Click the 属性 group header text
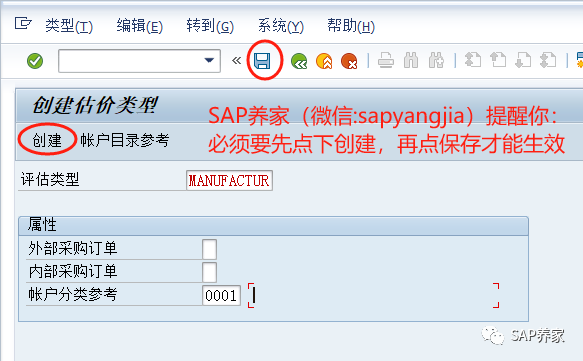Viewport: 583px width, 361px height. (x=42, y=225)
